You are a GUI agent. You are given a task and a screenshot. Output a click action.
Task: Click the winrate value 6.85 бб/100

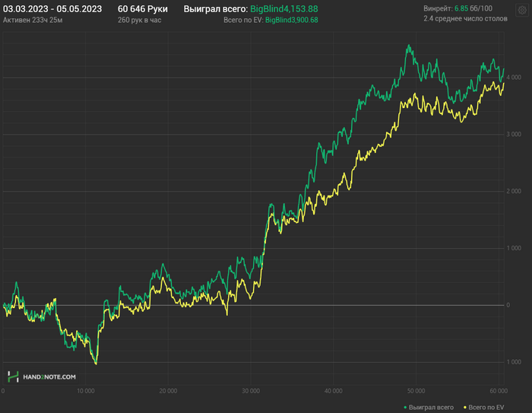coord(473,8)
